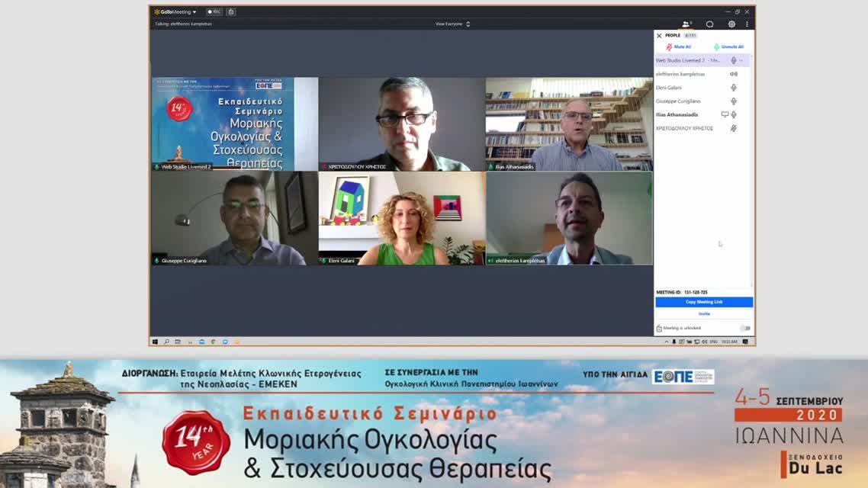Click the REC recording toggle

[x=214, y=11]
